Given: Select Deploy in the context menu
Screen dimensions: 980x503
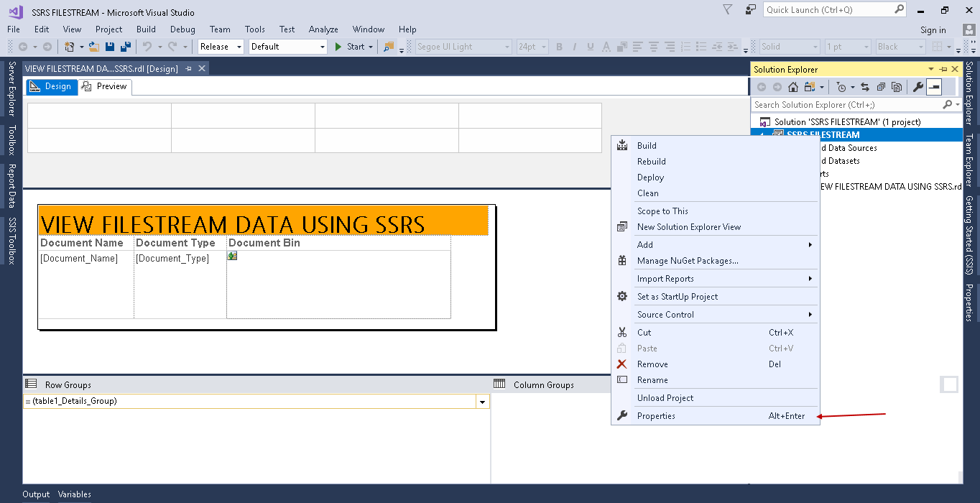Looking at the screenshot, I should 650,177.
